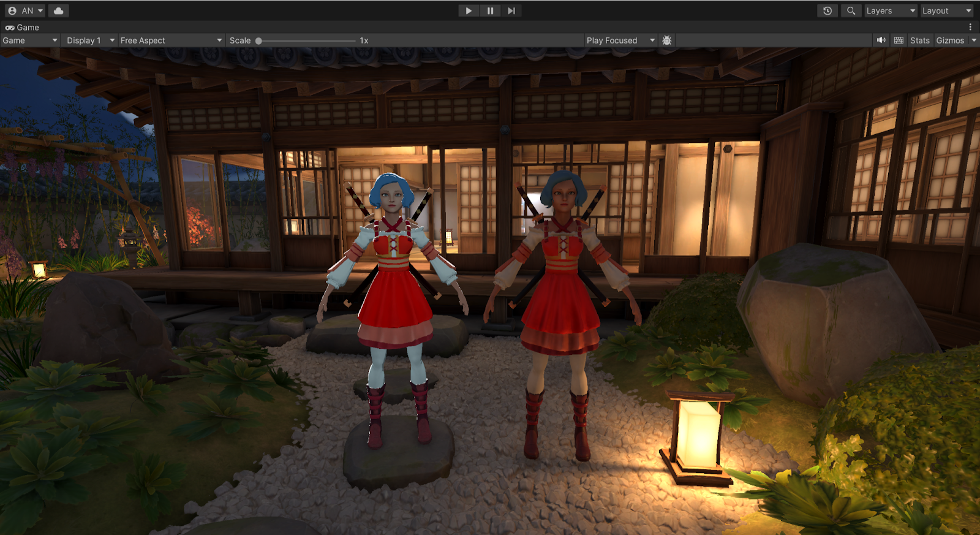Expand the Gizmos options arrow
The image size is (980, 535).
click(974, 40)
